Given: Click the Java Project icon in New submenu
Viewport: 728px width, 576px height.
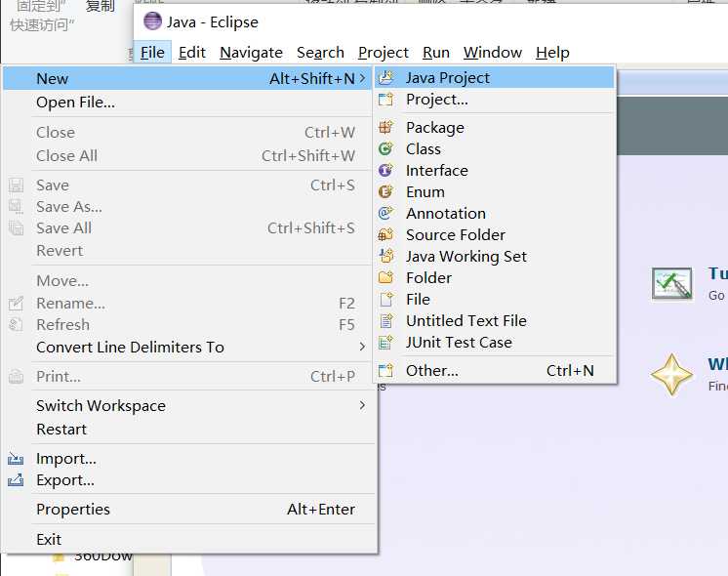Looking at the screenshot, I should (385, 77).
